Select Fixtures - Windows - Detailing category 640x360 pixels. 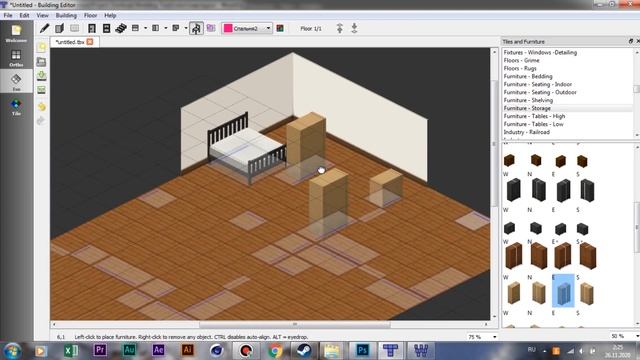(x=540, y=53)
